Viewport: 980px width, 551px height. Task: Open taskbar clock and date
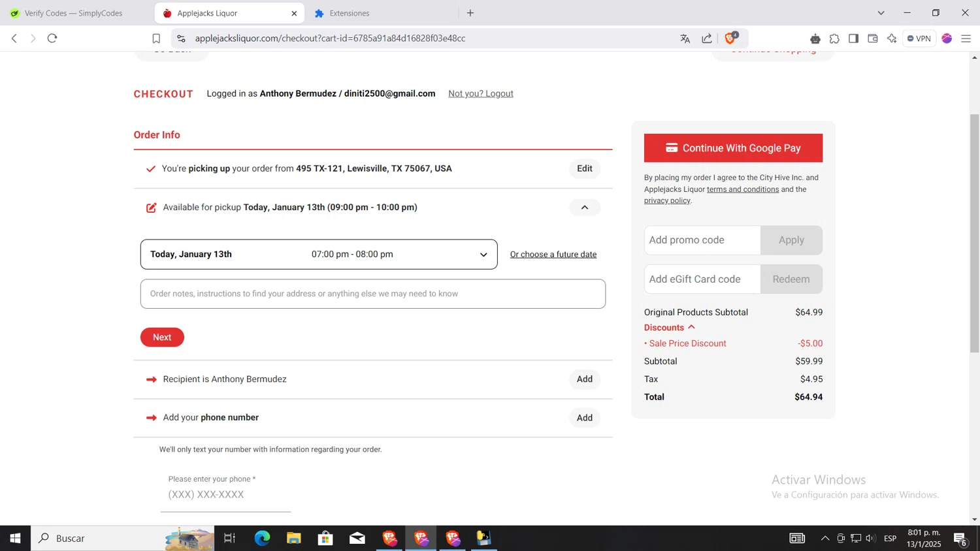pyautogui.click(x=924, y=538)
